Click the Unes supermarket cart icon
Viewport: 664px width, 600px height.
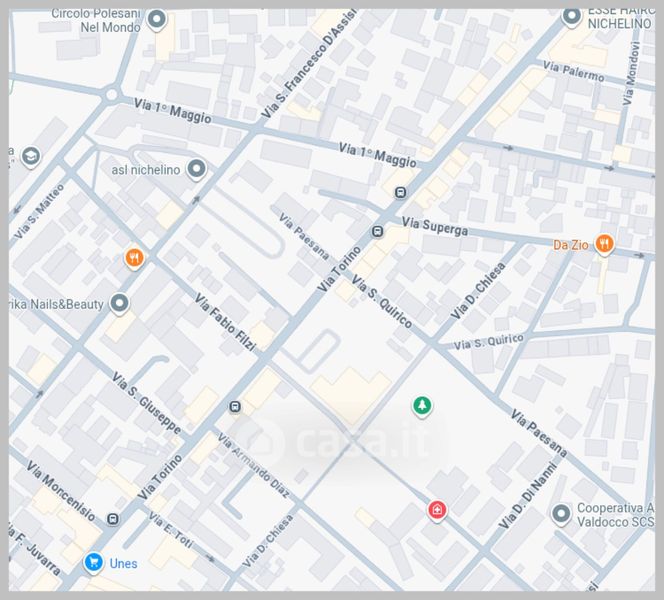coord(93,563)
